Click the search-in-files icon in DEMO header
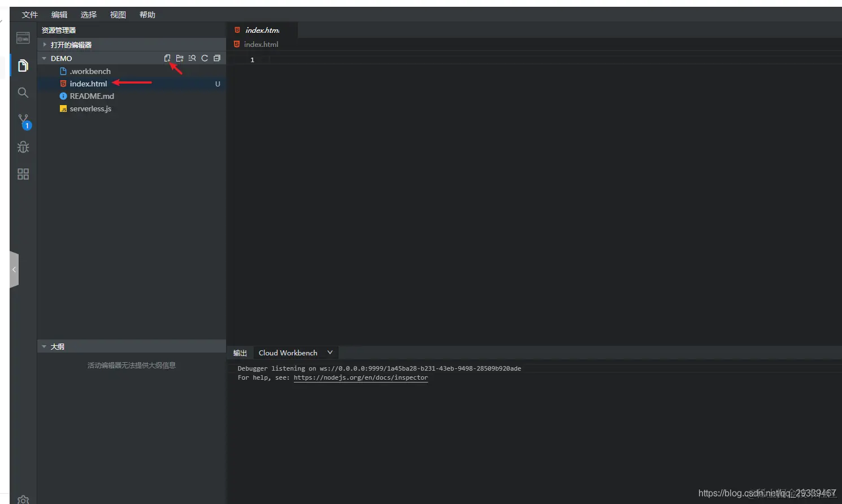Viewport: 842px width, 504px height. click(x=192, y=58)
